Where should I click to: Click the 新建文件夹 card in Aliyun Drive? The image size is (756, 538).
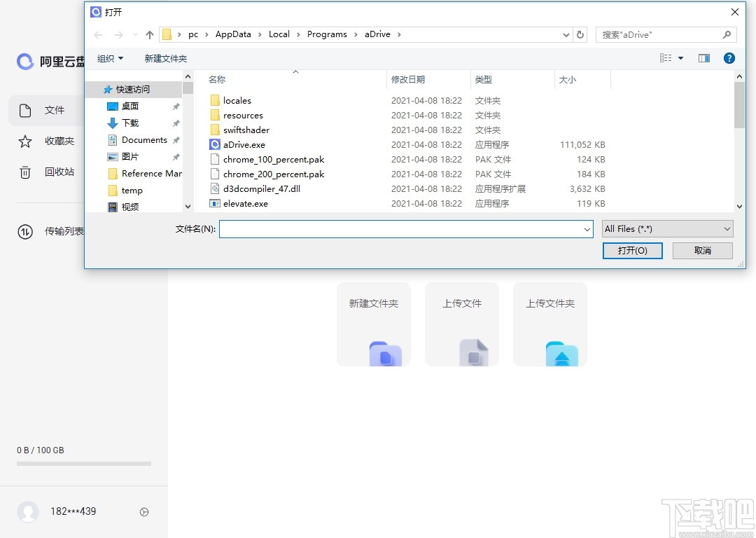point(374,324)
